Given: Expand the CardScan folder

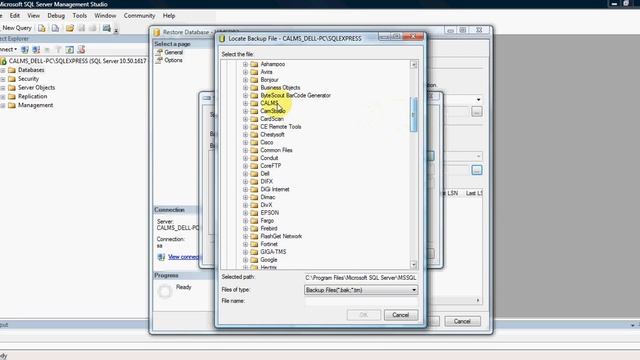Looking at the screenshot, I should tap(245, 119).
